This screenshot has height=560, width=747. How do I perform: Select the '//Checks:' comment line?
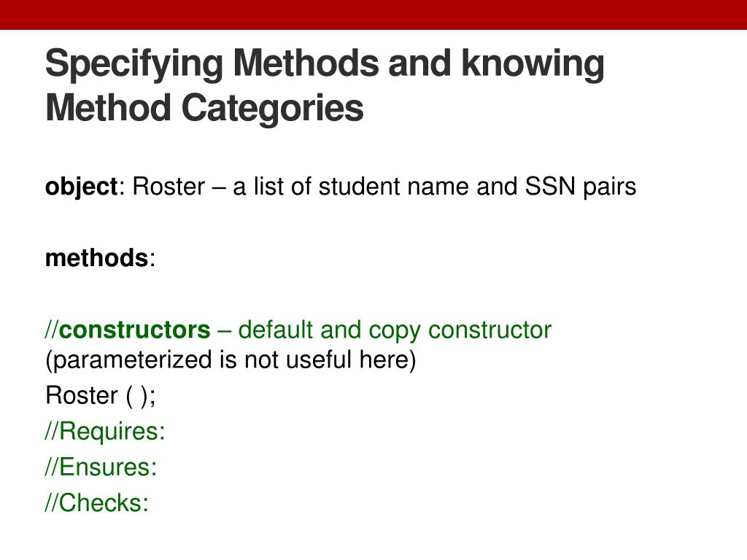coord(97,503)
